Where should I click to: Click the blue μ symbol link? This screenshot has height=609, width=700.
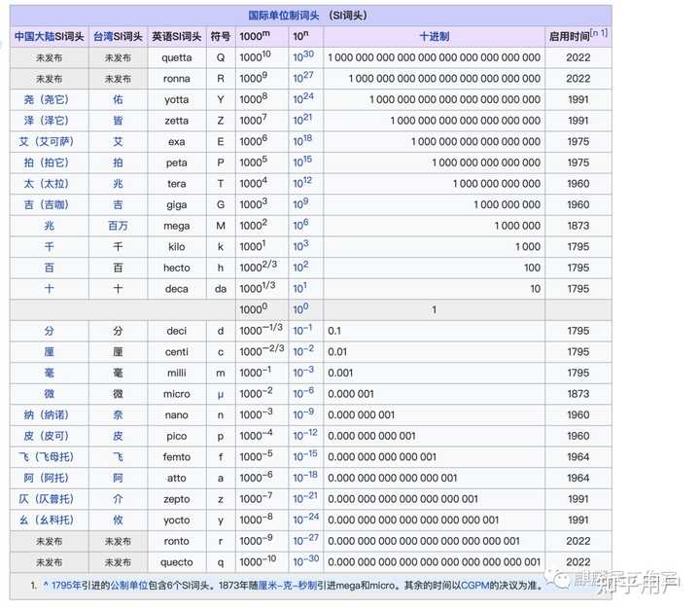point(221,395)
